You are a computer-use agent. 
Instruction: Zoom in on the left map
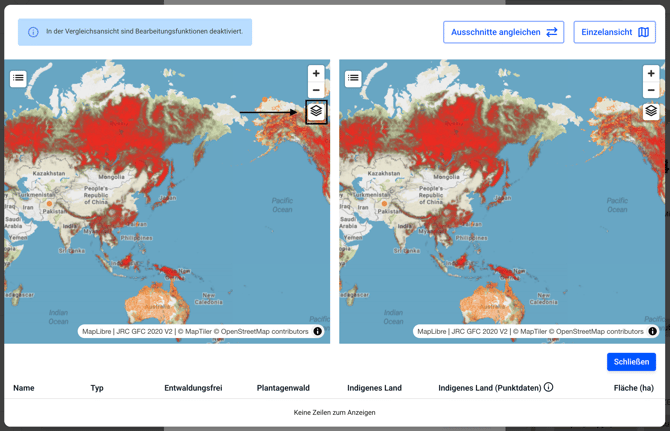tap(316, 73)
